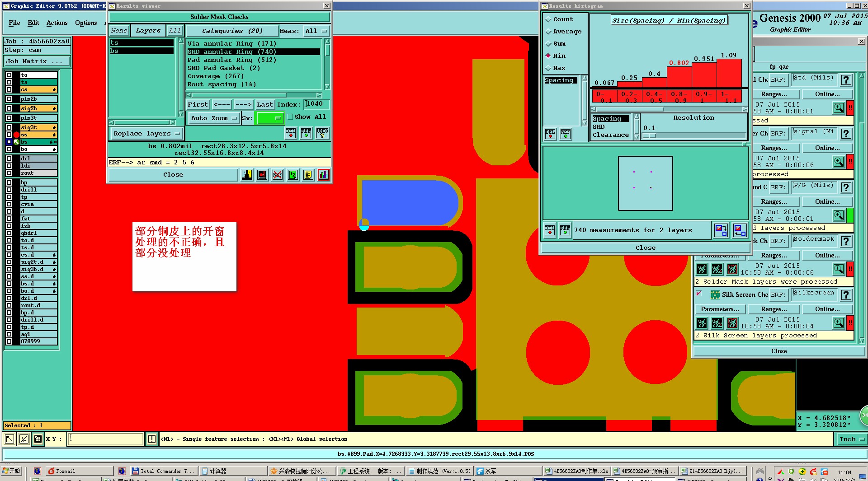Open the green Sv color dropdown
Image resolution: width=868 pixels, height=481 pixels.
point(270,118)
